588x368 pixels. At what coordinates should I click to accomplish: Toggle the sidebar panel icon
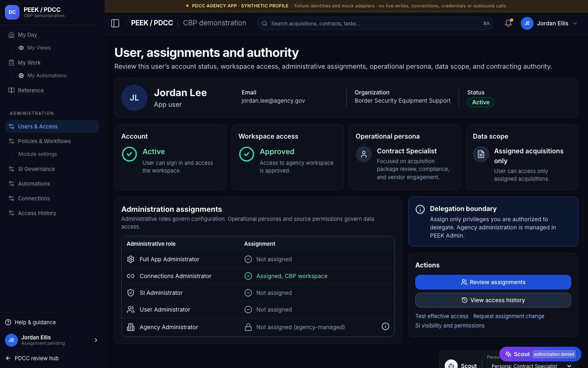click(115, 23)
